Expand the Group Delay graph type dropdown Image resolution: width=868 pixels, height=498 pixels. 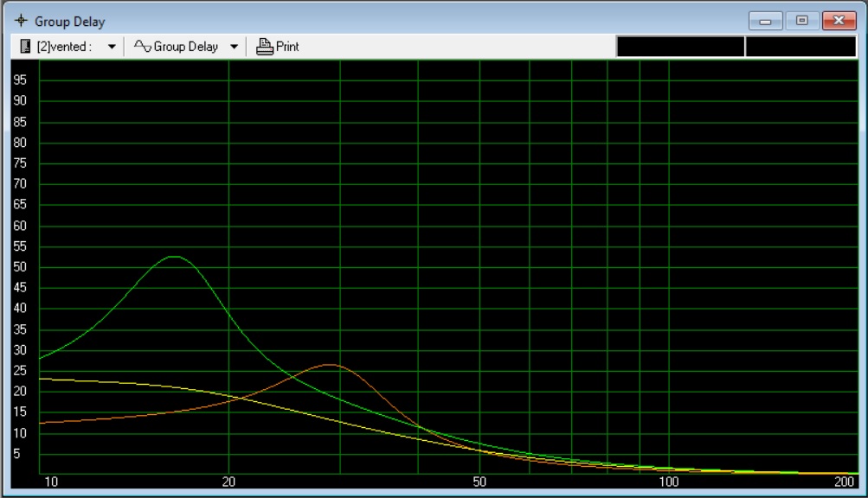point(234,47)
